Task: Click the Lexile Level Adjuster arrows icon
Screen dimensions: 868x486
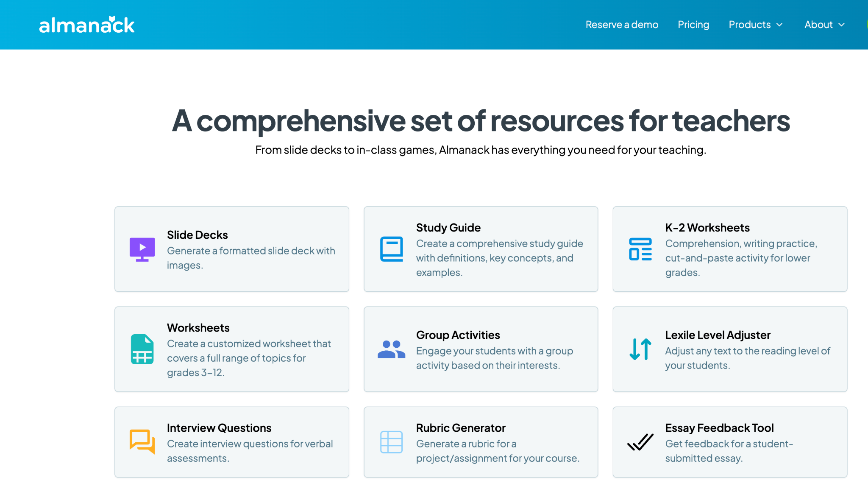Action: pyautogui.click(x=640, y=349)
